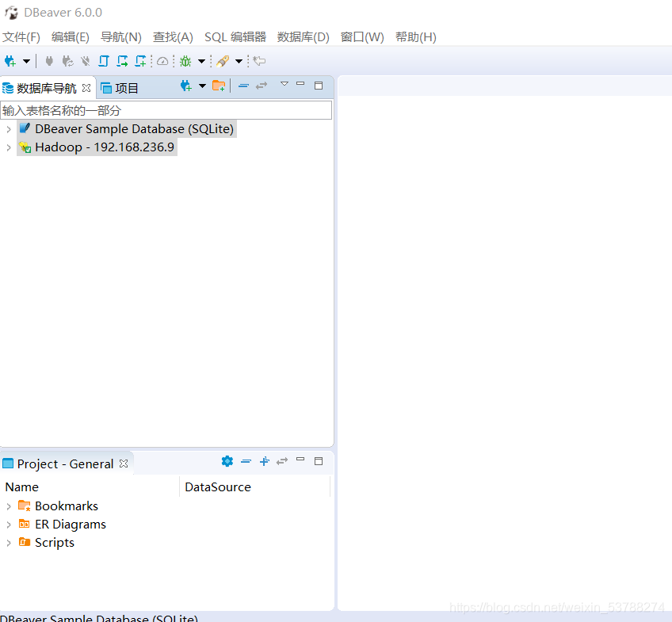Open the 编辑(E) menu
The image size is (672, 622).
[x=71, y=37]
